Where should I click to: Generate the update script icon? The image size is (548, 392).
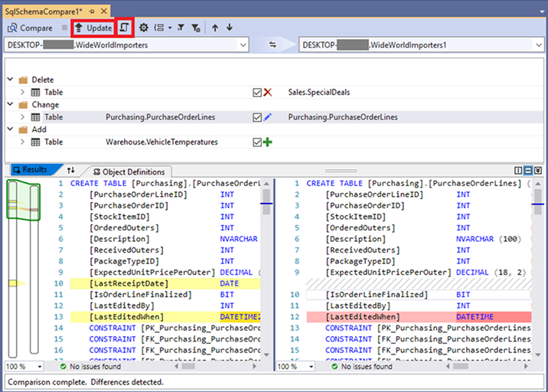click(x=125, y=28)
